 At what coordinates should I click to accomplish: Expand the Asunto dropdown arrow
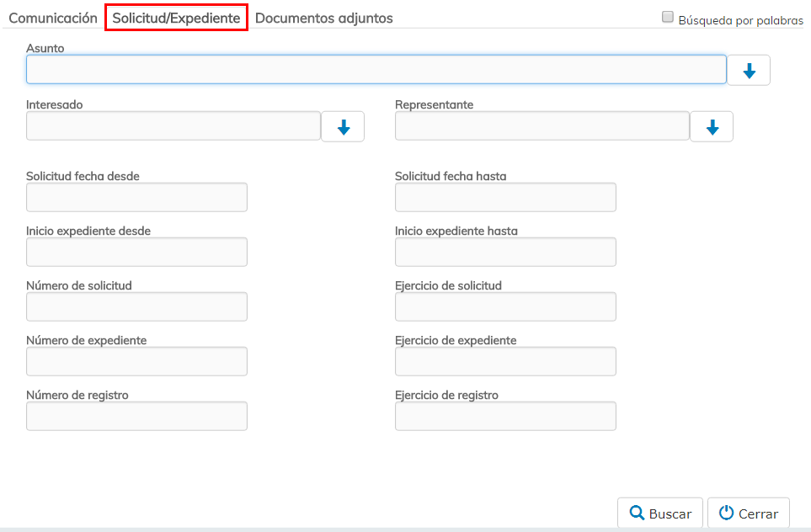pos(749,71)
